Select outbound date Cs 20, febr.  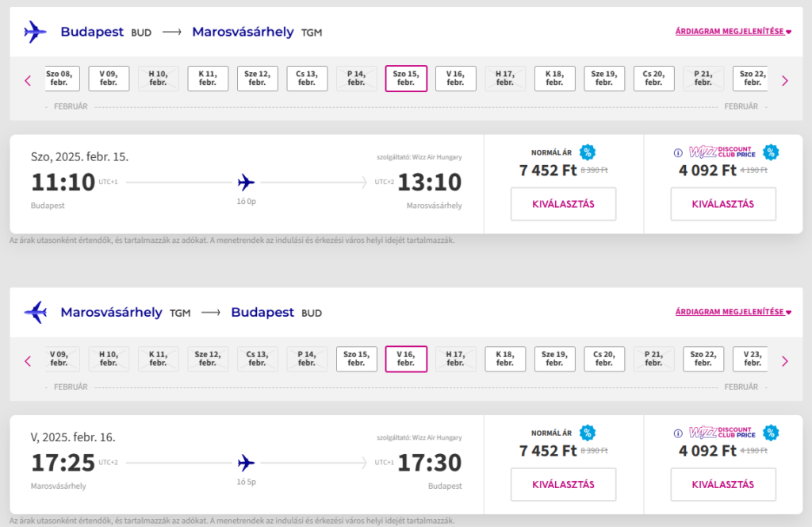click(654, 79)
